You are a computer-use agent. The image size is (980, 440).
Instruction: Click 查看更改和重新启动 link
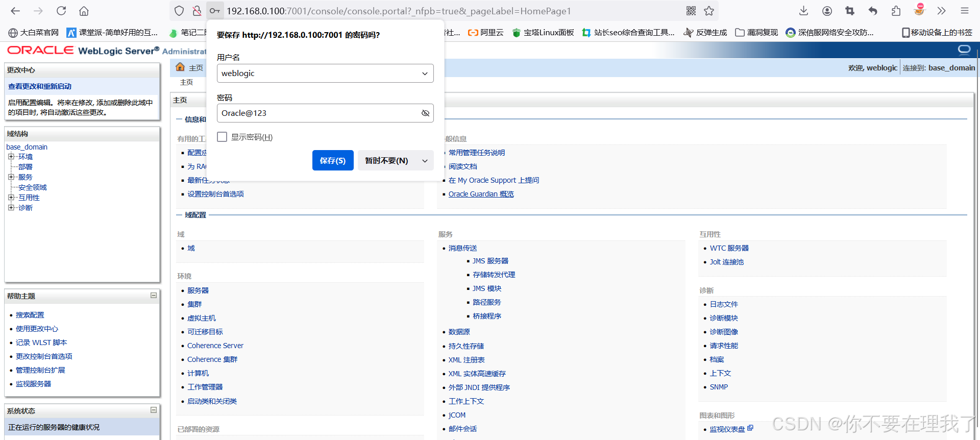[40, 86]
